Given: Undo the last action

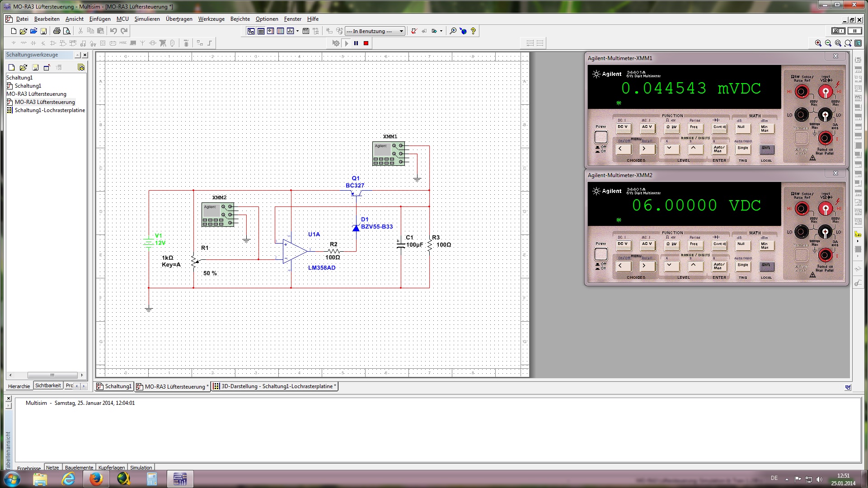Looking at the screenshot, I should click(x=113, y=31).
